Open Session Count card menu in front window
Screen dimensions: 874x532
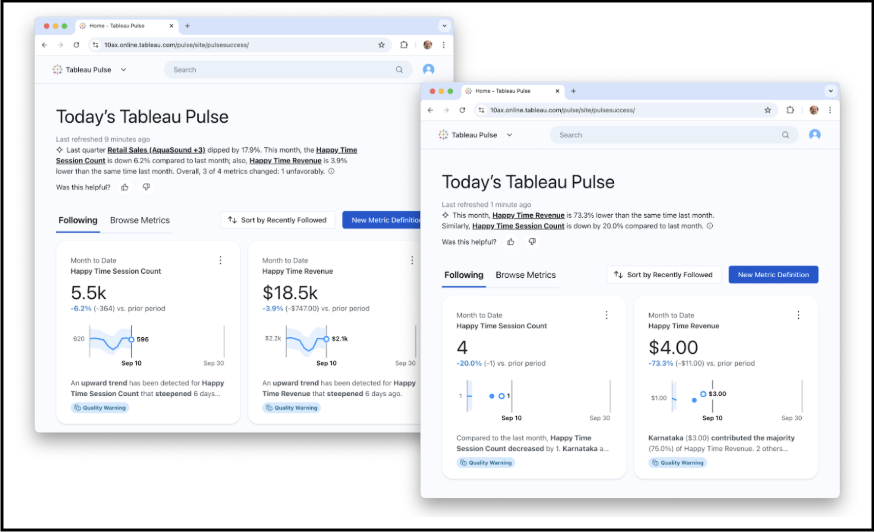pos(606,315)
